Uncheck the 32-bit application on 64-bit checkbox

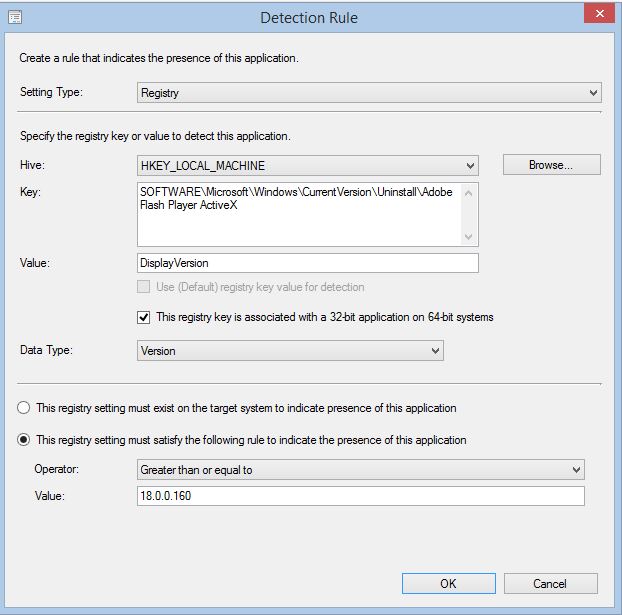[x=144, y=317]
